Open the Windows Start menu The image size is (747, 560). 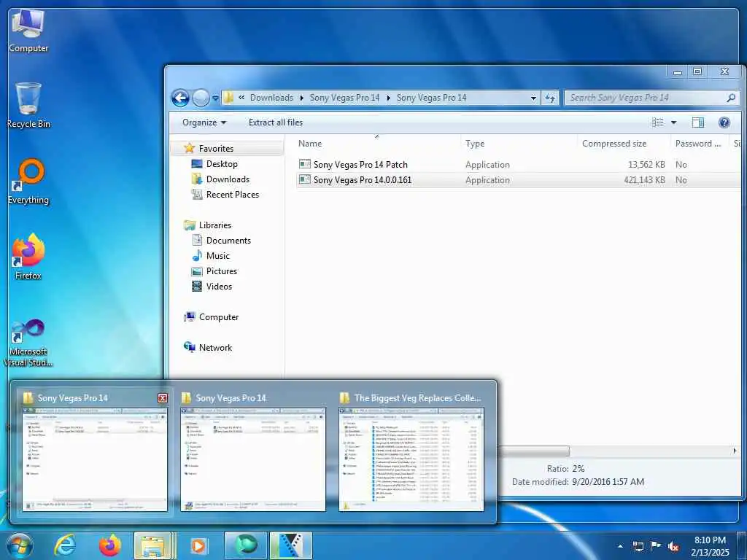coord(19,545)
